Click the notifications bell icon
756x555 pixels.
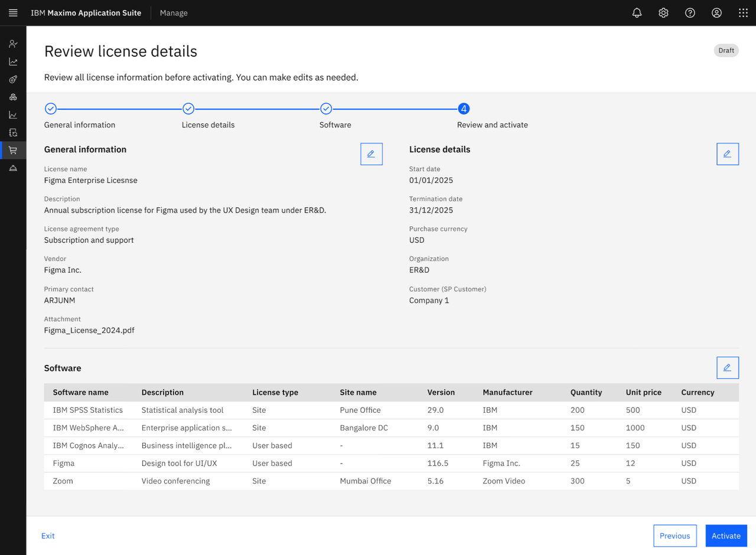[x=637, y=13]
